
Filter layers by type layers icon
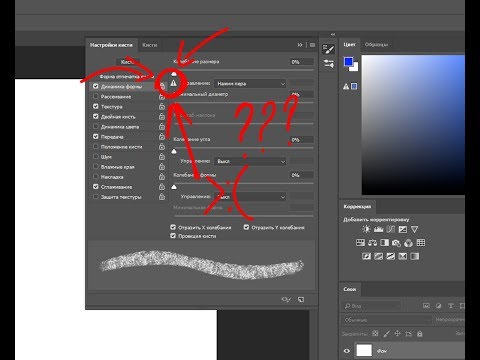(451, 306)
